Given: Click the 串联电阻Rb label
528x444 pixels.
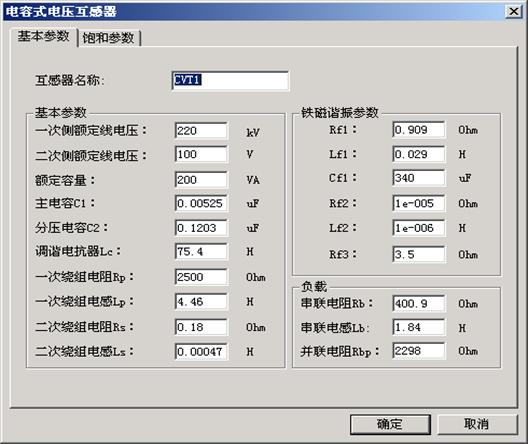Looking at the screenshot, I should coord(337,304).
